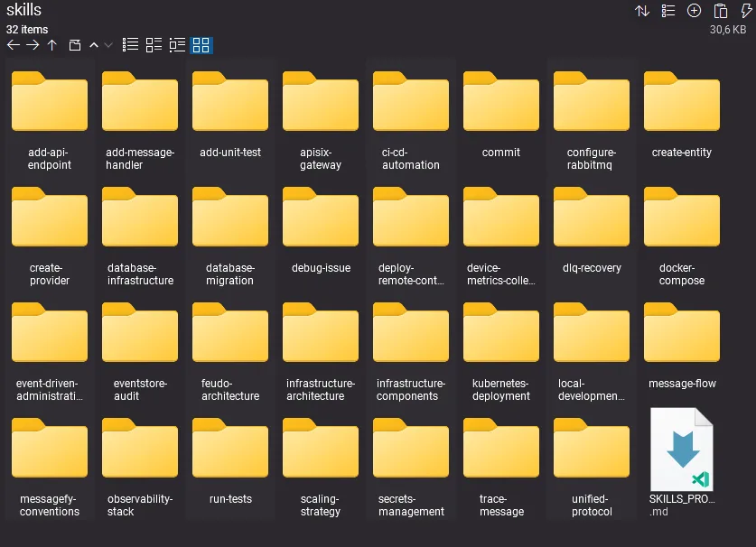Click the lightning bolt quick actions icon
Screen dimensions: 756x547
[x=746, y=11]
